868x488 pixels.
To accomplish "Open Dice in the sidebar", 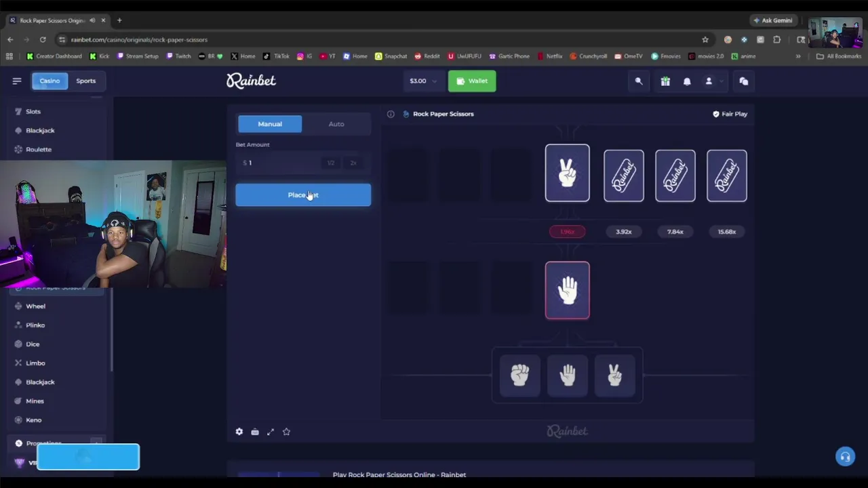I will click(33, 344).
